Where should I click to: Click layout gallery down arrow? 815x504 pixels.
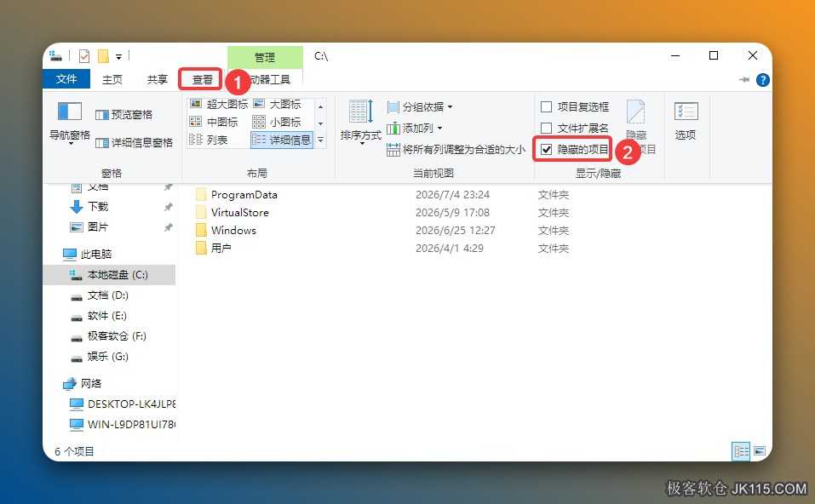321,123
